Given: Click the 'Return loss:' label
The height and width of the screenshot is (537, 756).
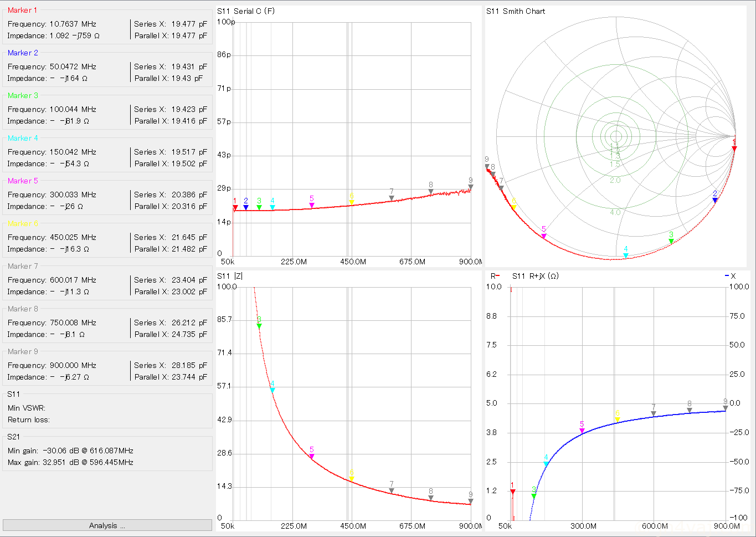Looking at the screenshot, I should point(29,420).
